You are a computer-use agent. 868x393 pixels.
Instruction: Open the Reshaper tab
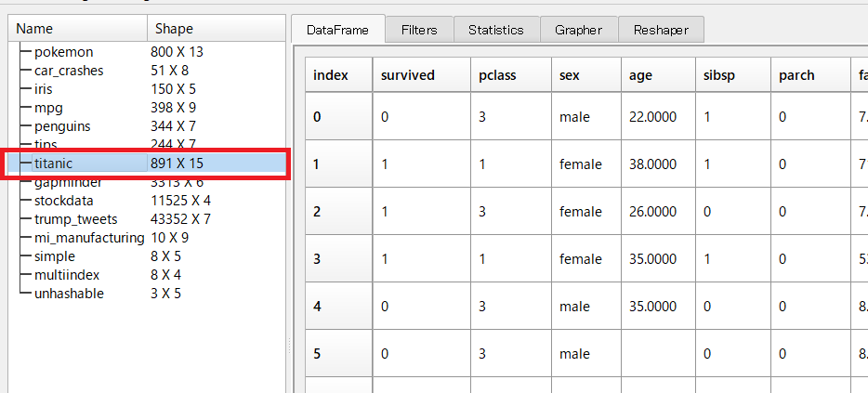661,30
